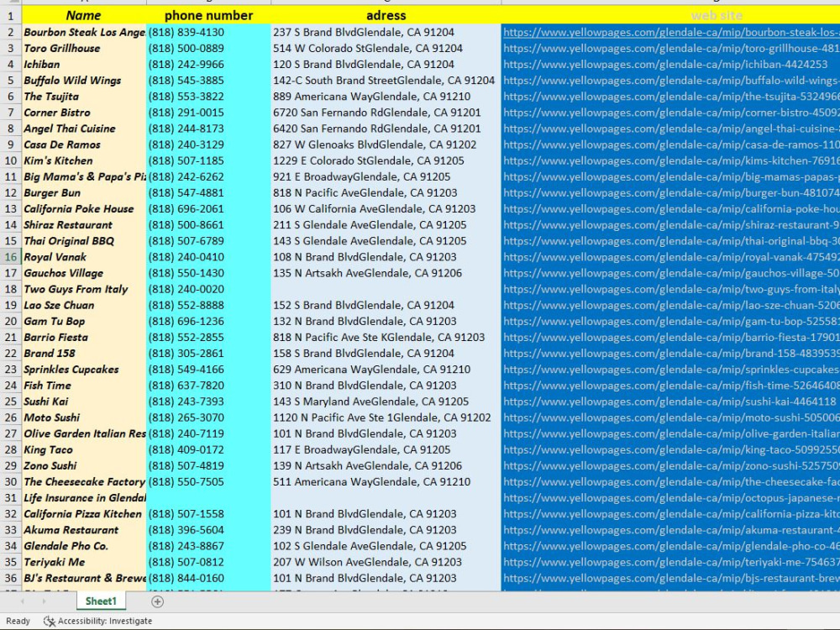Select the California Pizza Kitchen cell
This screenshot has height=630, width=840.
click(x=83, y=514)
